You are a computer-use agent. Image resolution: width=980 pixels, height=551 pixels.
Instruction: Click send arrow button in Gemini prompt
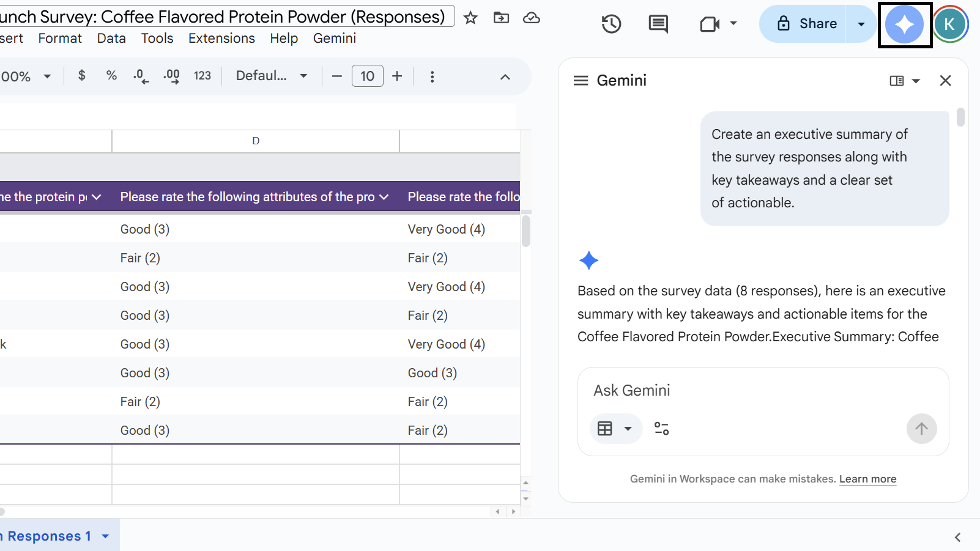pos(921,429)
